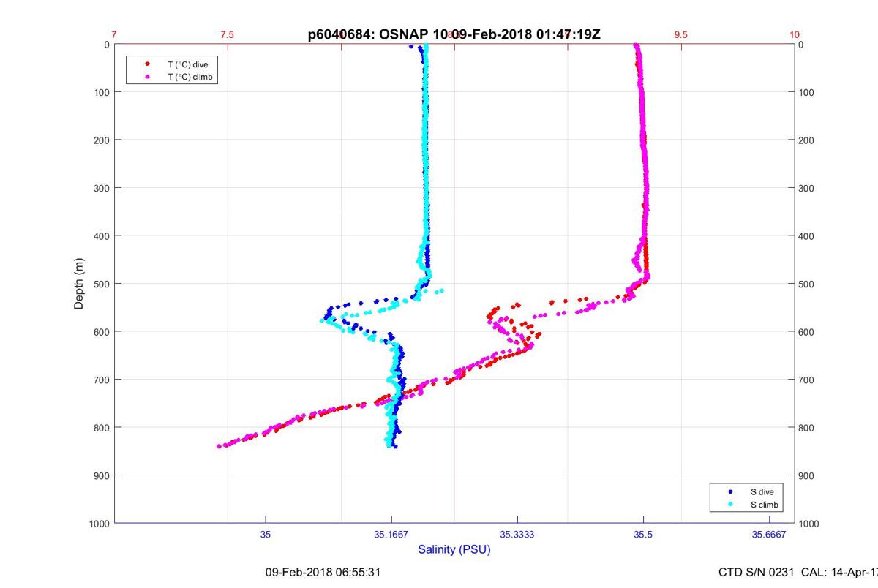The image size is (878, 588).
Task: Click the 'S climb' legend label
Action: [x=765, y=505]
